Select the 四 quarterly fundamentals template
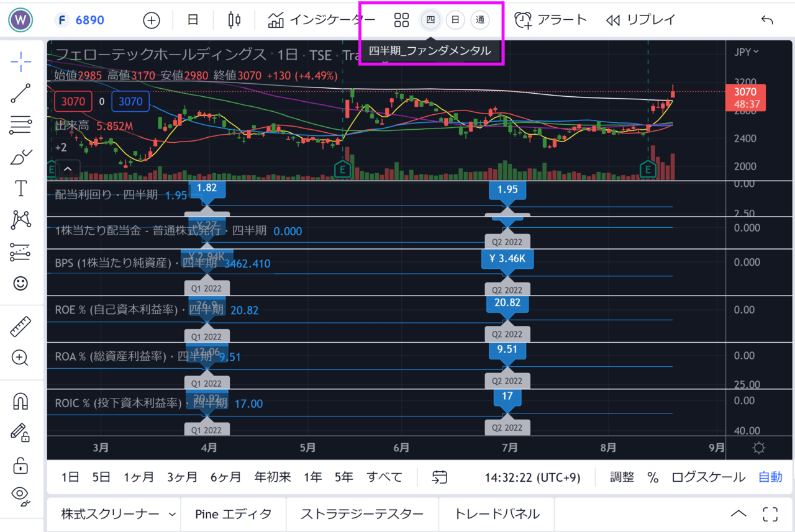Image resolution: width=795 pixels, height=532 pixels. 430,20
